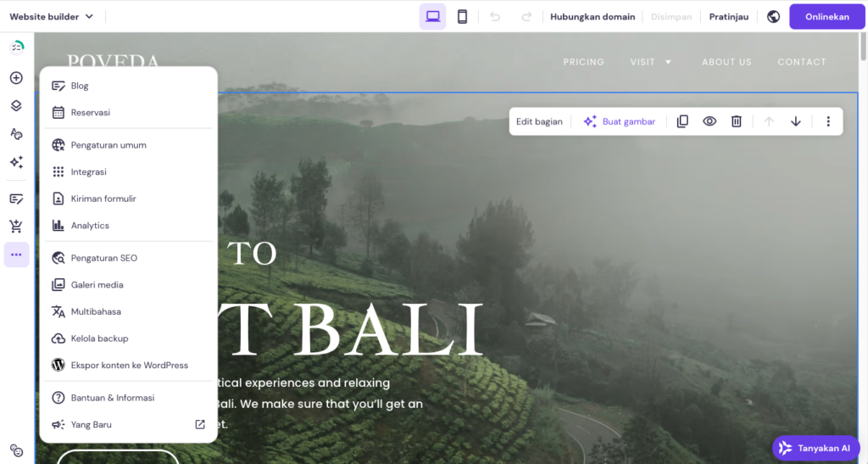Close the three-dot more menu button
This screenshot has width=868, height=464.
[16, 254]
